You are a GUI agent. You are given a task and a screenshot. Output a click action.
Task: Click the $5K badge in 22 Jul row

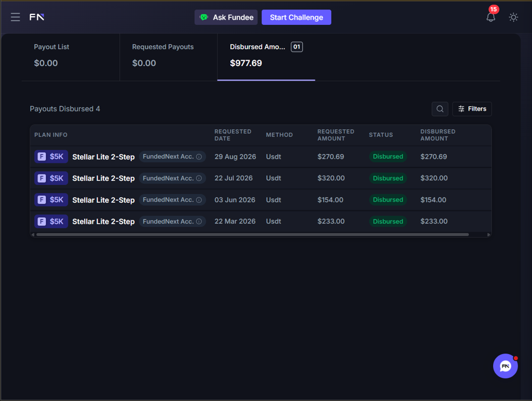coord(51,178)
